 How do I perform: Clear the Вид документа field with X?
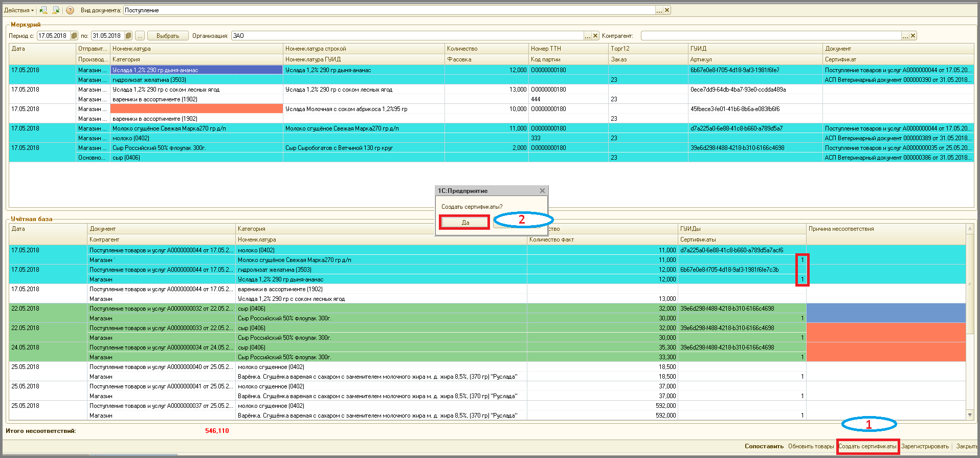coord(667,10)
